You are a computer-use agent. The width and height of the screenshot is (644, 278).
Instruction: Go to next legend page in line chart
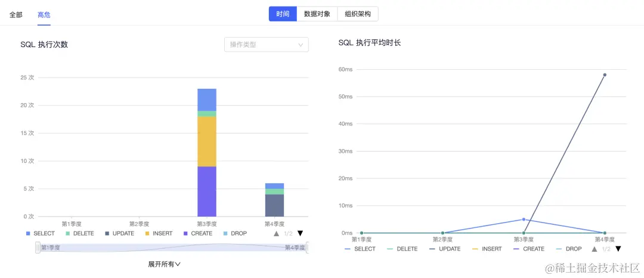coord(618,249)
